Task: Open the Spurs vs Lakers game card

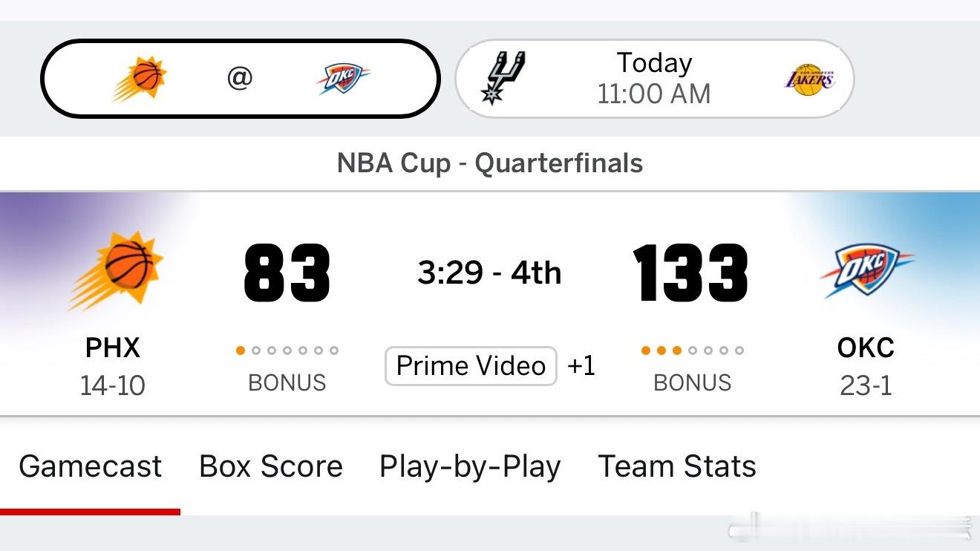Action: (655, 78)
